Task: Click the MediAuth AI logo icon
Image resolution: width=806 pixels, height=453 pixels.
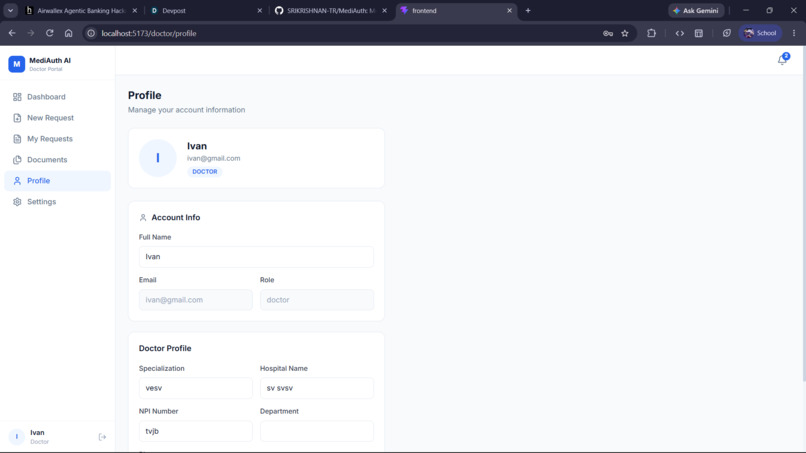Action: [16, 64]
